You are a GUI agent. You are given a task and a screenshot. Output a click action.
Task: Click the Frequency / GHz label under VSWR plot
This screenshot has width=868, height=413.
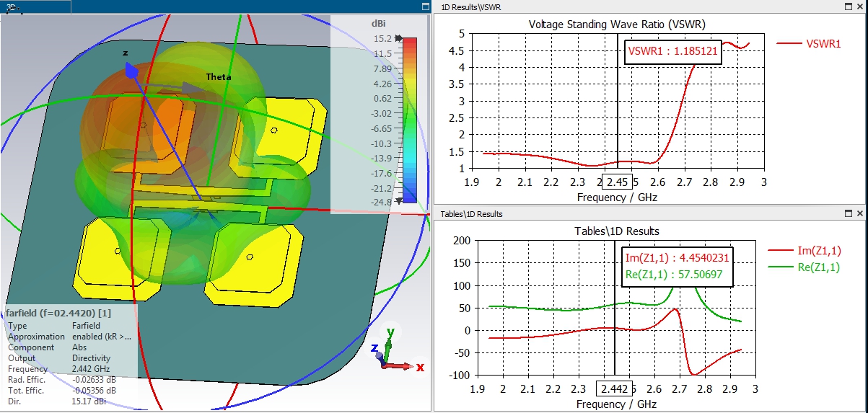(618, 197)
